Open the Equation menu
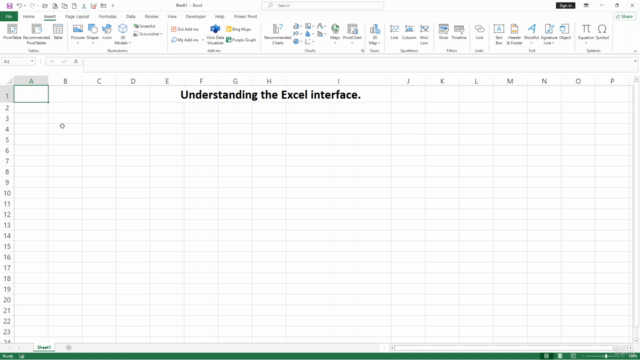The width and height of the screenshot is (640, 360). (586, 33)
